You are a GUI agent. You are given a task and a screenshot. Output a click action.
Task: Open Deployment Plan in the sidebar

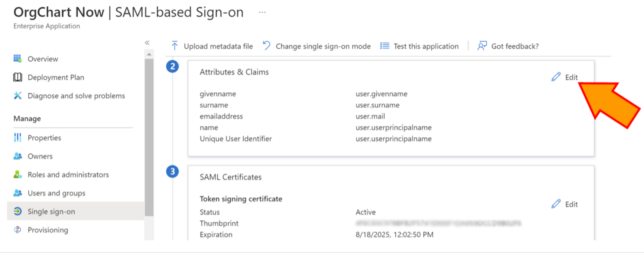tap(56, 77)
